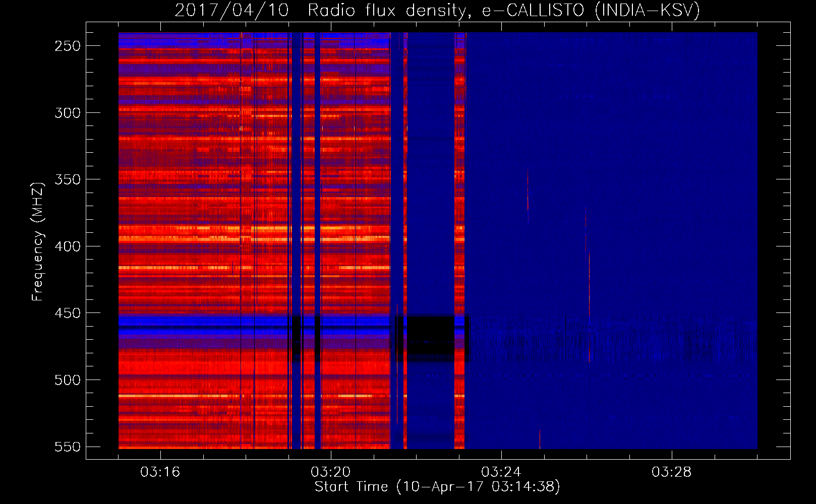The height and width of the screenshot is (504, 816).
Task: Click the 03:24 time tick label
Action: tap(501, 472)
